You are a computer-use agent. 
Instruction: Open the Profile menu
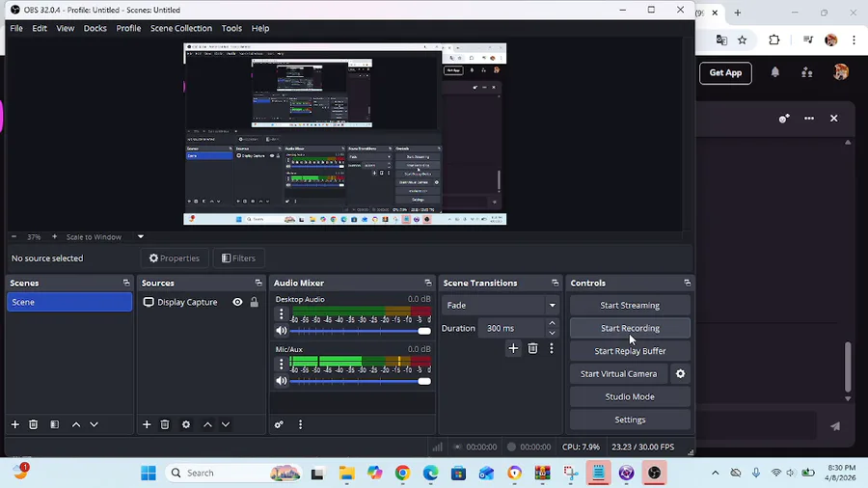click(x=128, y=28)
